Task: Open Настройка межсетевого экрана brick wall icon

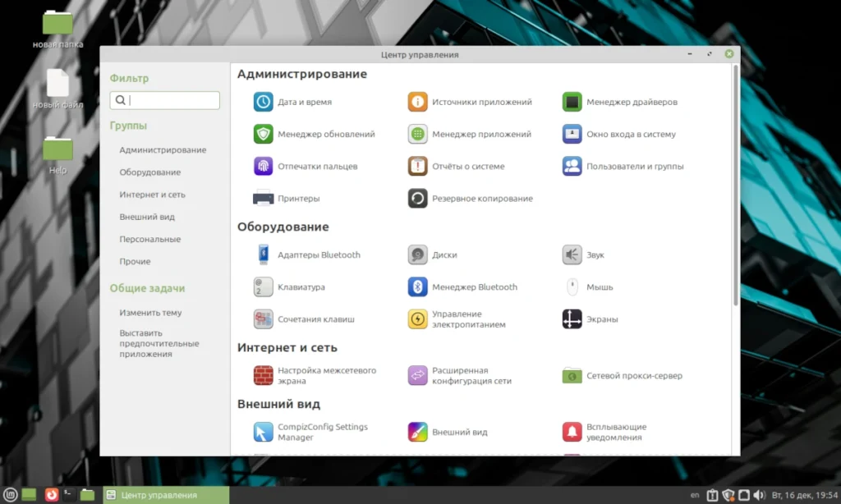Action: (263, 375)
